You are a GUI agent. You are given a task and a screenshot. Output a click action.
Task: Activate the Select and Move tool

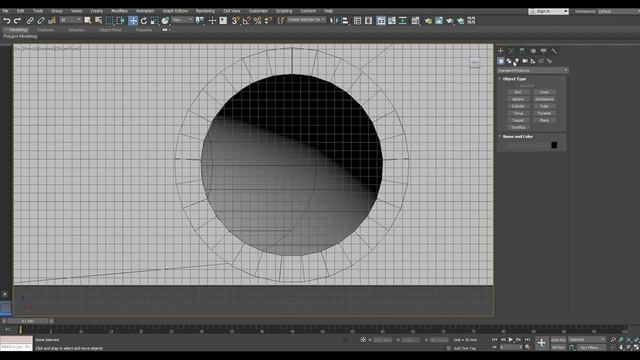[133, 20]
